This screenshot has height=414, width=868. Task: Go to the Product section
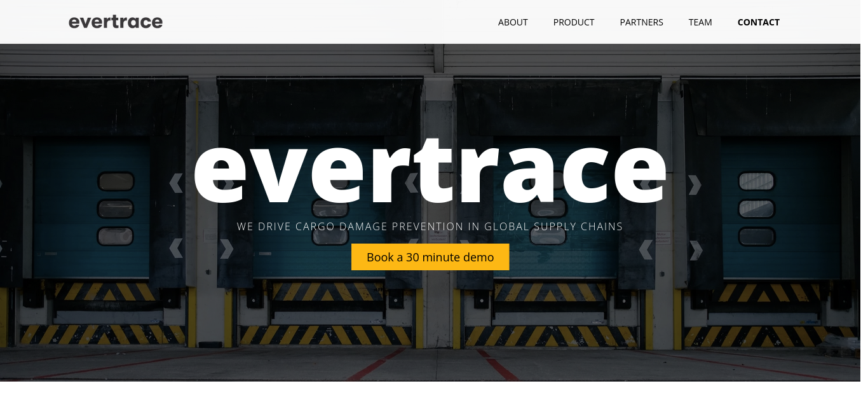[574, 22]
